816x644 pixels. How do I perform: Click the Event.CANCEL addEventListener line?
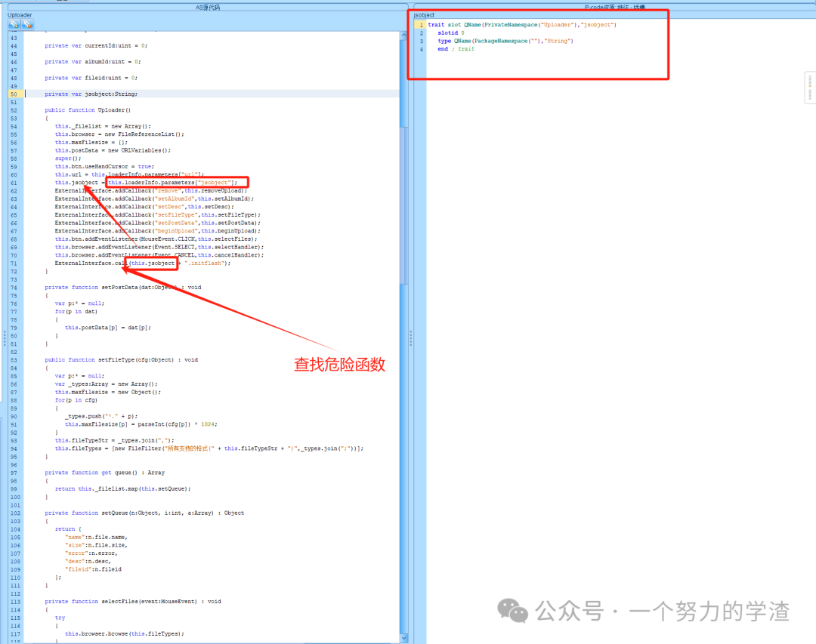[x=159, y=255]
